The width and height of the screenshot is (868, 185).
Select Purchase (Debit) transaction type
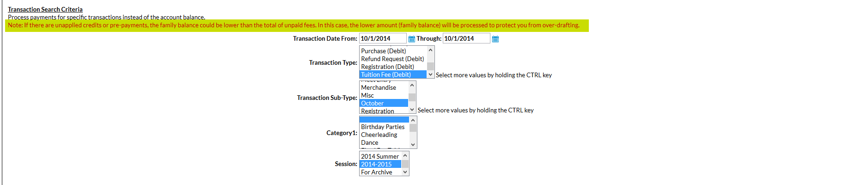[393, 51]
